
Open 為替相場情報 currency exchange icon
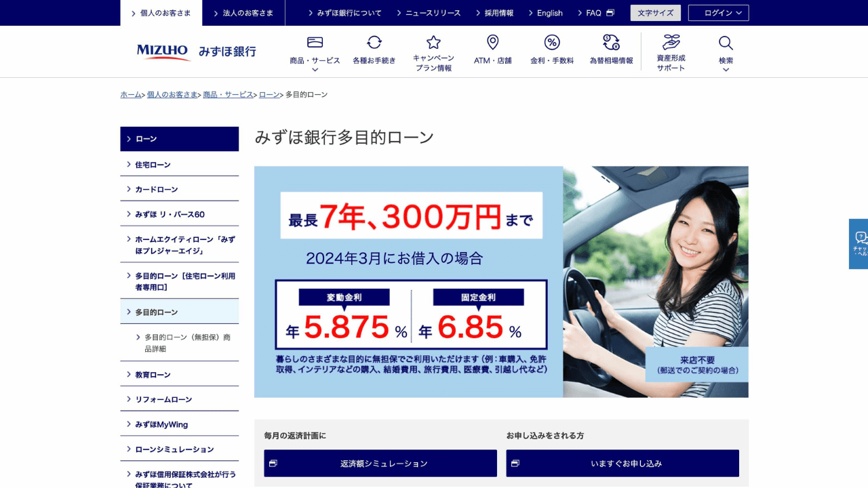pyautogui.click(x=611, y=42)
